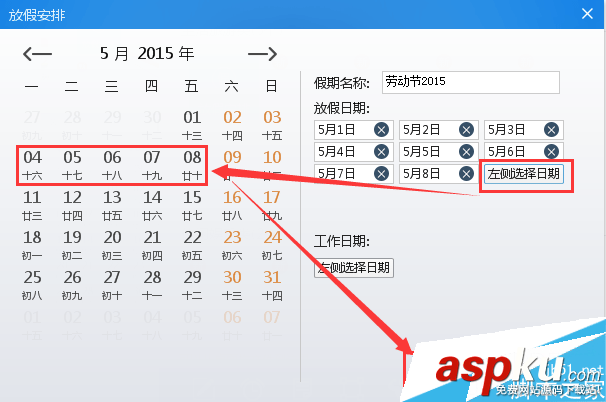Select Saturday May 02 in the calendar

coord(232,125)
